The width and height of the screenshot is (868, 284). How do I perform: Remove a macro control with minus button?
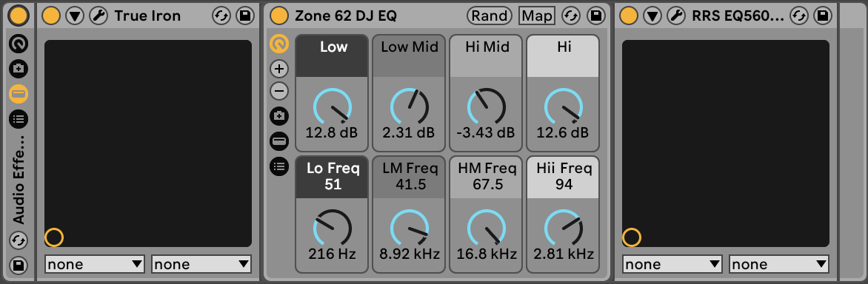click(279, 91)
